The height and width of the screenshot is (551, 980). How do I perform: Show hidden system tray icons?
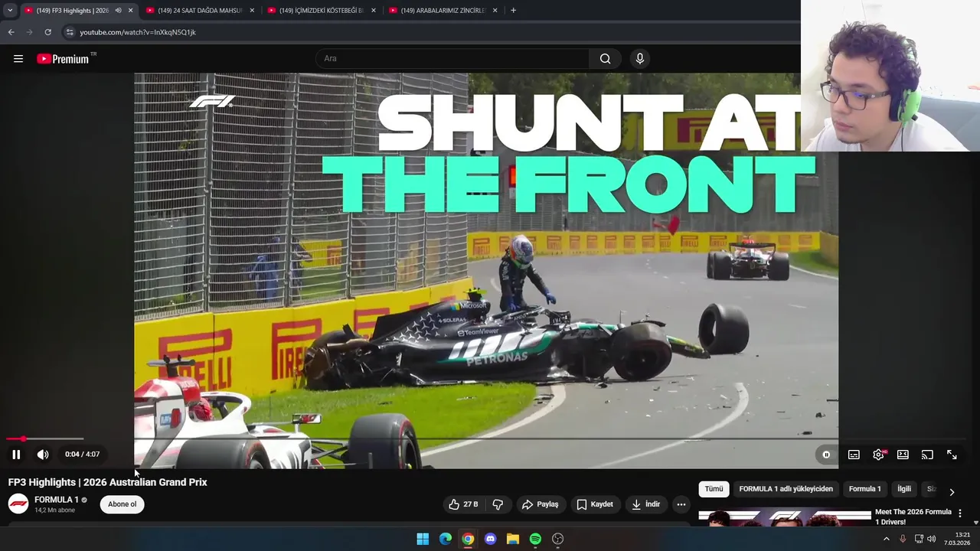pyautogui.click(x=887, y=539)
